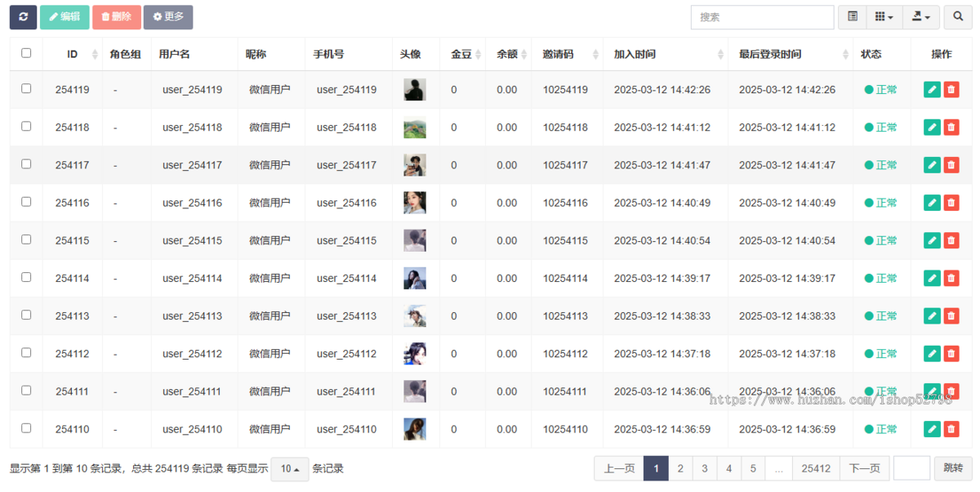The height and width of the screenshot is (492, 980).
Task: Select the checkbox for user 254114
Action: tap(26, 277)
